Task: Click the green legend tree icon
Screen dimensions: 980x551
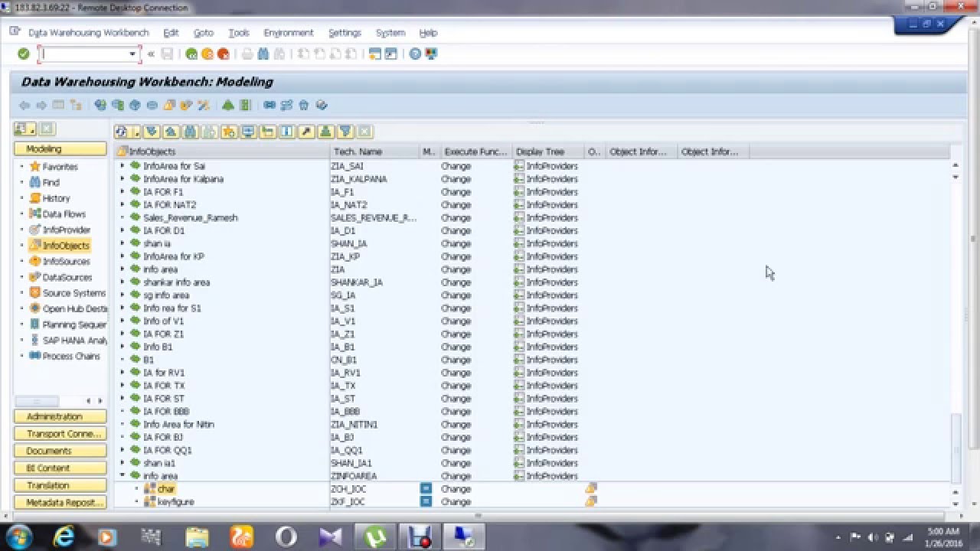Action: click(x=326, y=132)
